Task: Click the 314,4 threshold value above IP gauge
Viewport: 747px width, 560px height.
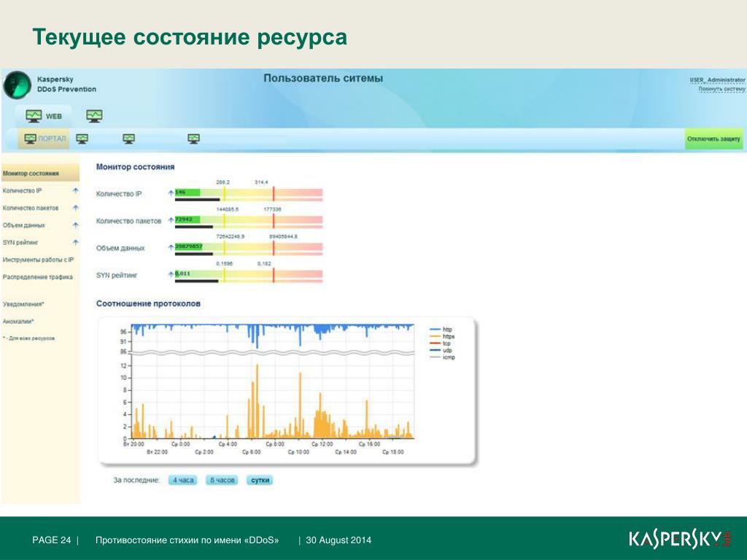Action: point(261,182)
